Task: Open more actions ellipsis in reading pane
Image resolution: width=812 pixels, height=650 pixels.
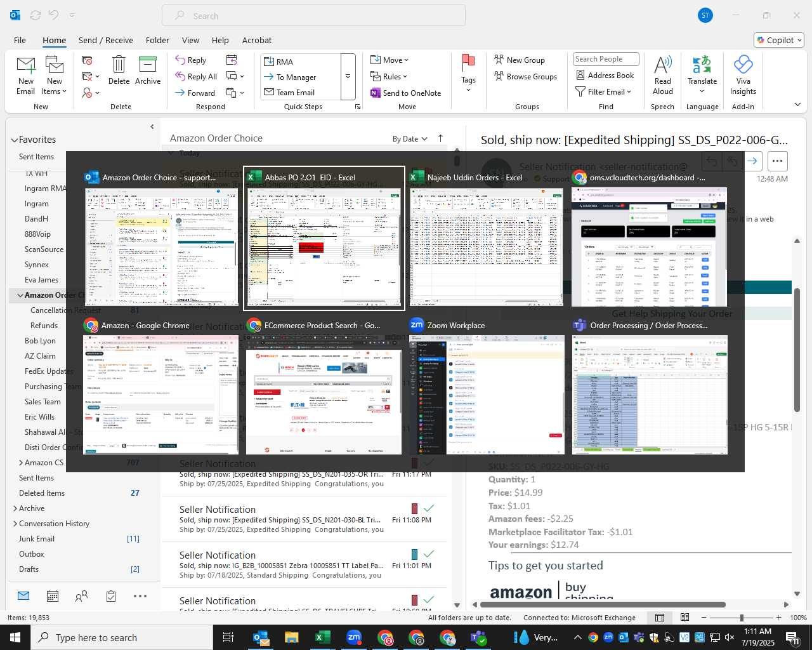Action: coord(778,161)
